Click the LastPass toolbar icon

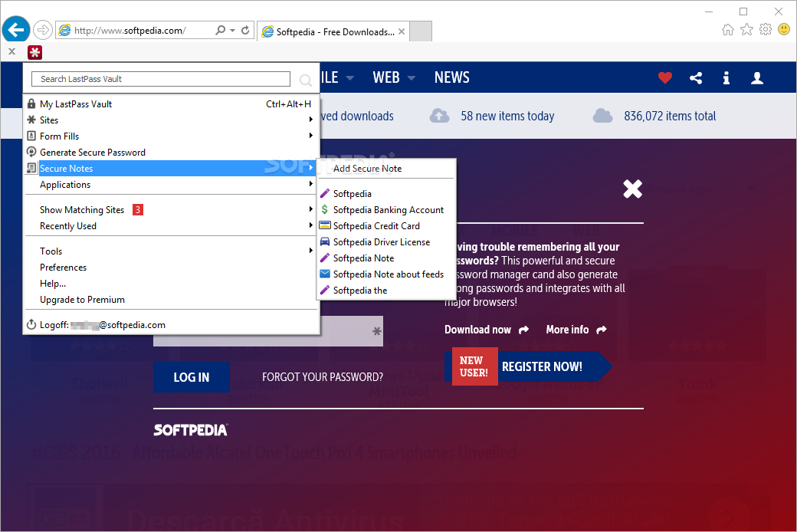(34, 52)
